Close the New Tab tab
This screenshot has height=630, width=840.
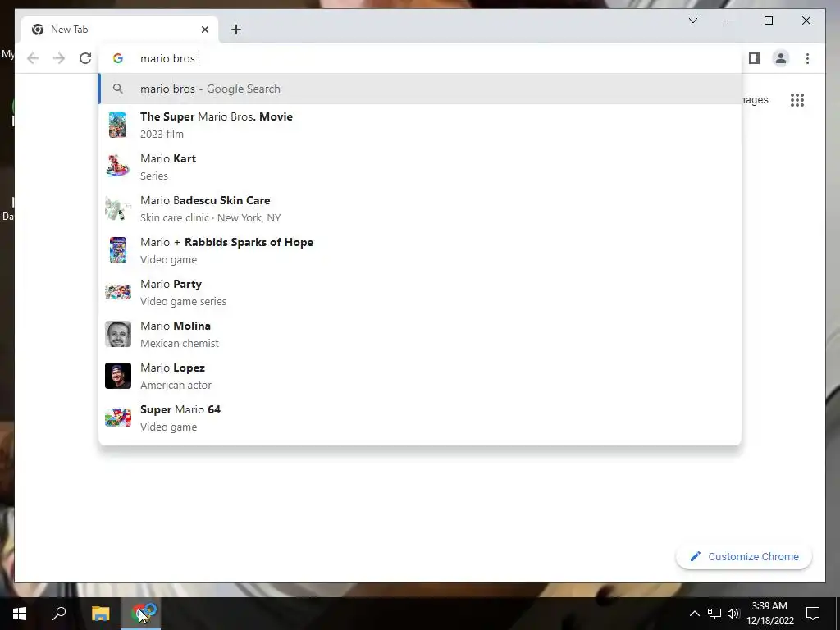coord(204,30)
